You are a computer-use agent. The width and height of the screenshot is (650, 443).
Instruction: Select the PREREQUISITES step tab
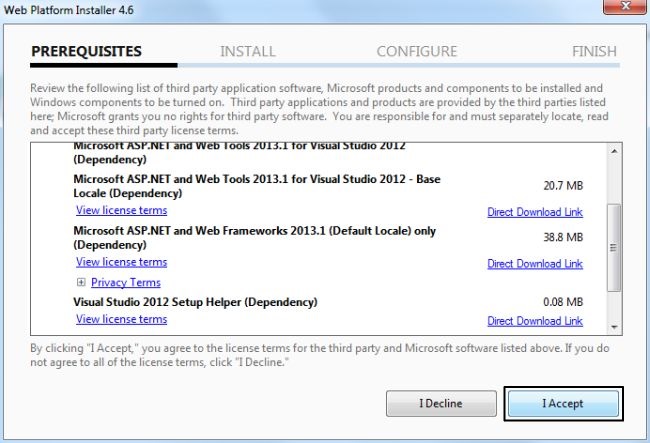[87, 51]
